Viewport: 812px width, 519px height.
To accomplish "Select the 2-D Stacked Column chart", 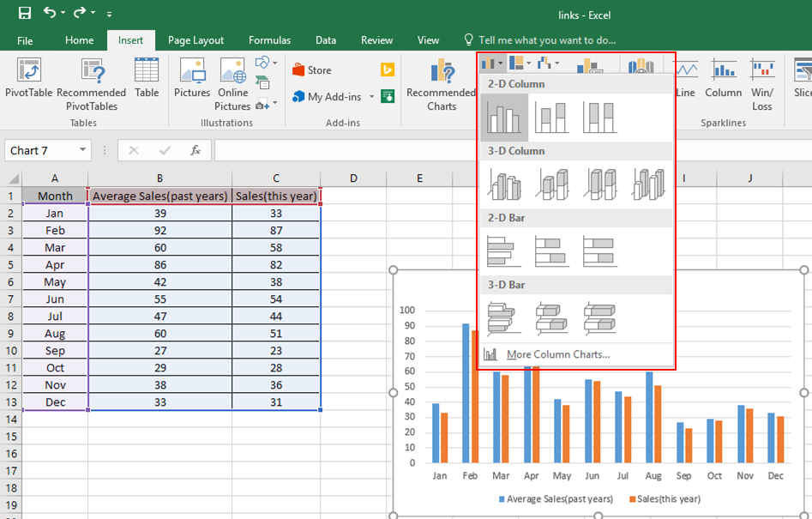I will (x=552, y=118).
